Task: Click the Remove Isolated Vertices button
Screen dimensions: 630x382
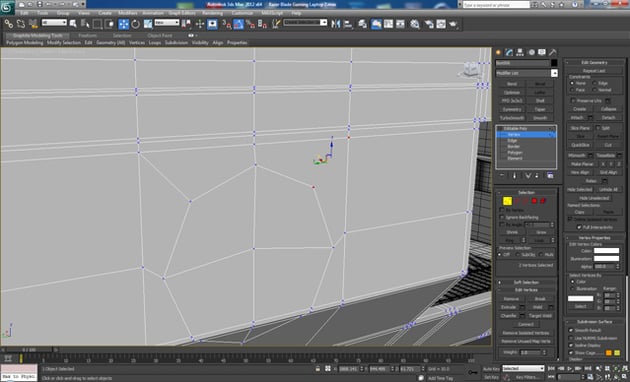Action: (x=526, y=333)
